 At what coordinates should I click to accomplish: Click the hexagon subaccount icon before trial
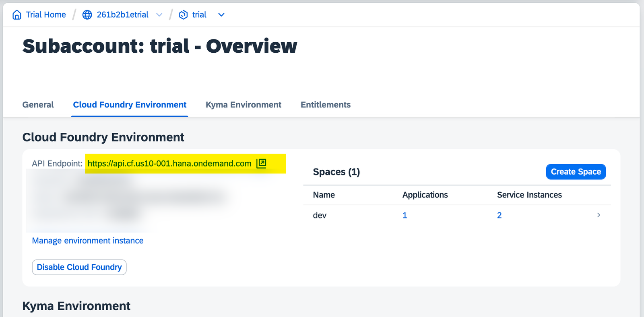(x=183, y=15)
